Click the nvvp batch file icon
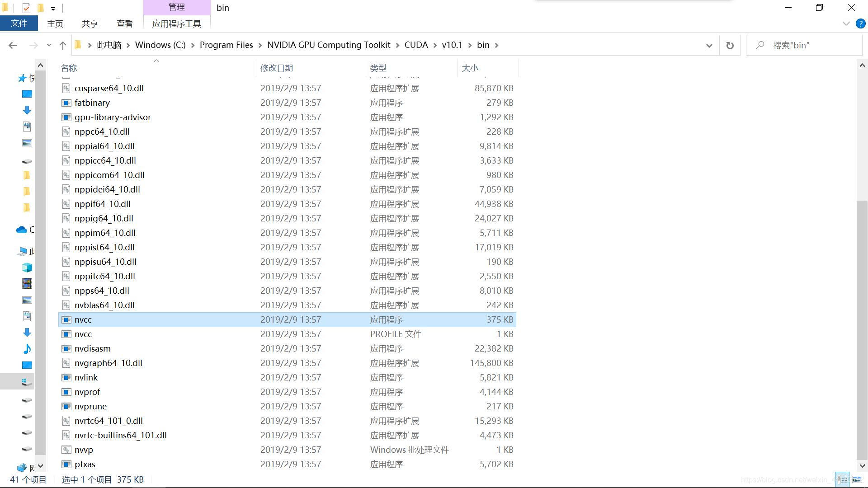The height and width of the screenshot is (488, 868). [66, 450]
